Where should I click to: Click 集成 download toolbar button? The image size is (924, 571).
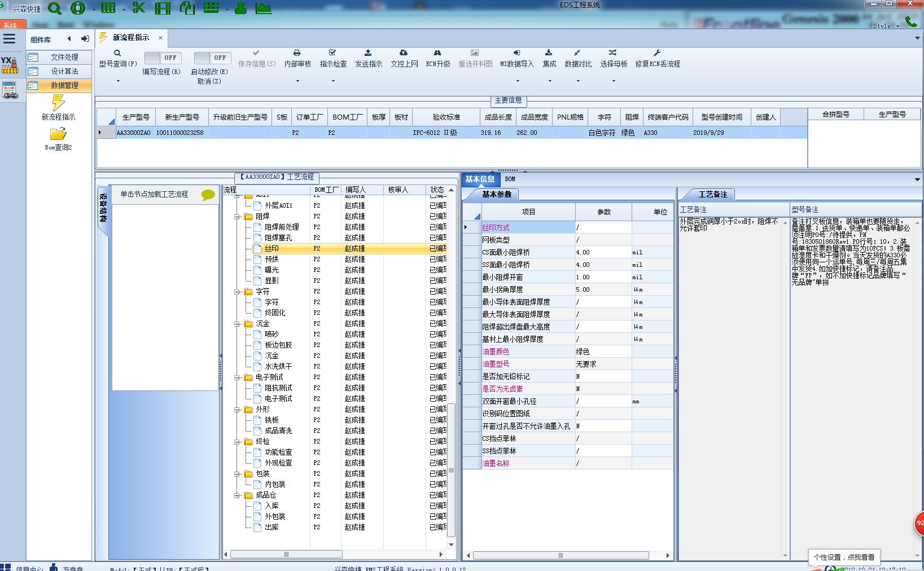(549, 59)
